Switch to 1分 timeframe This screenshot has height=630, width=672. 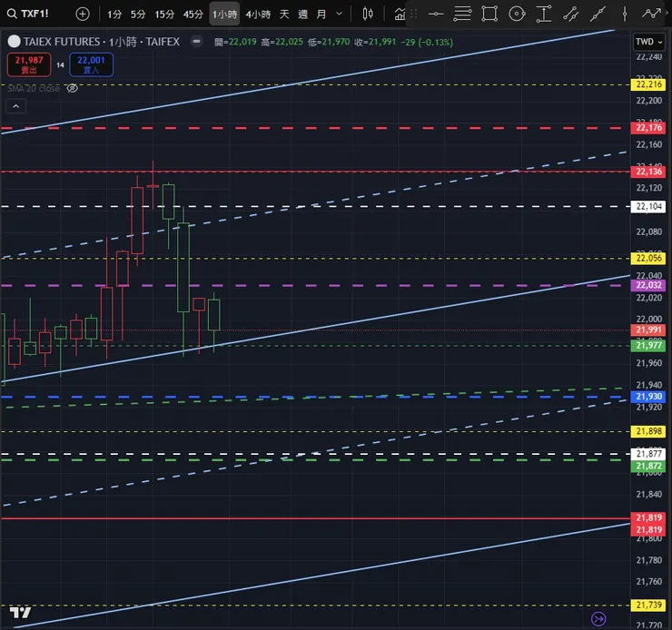[x=114, y=15]
